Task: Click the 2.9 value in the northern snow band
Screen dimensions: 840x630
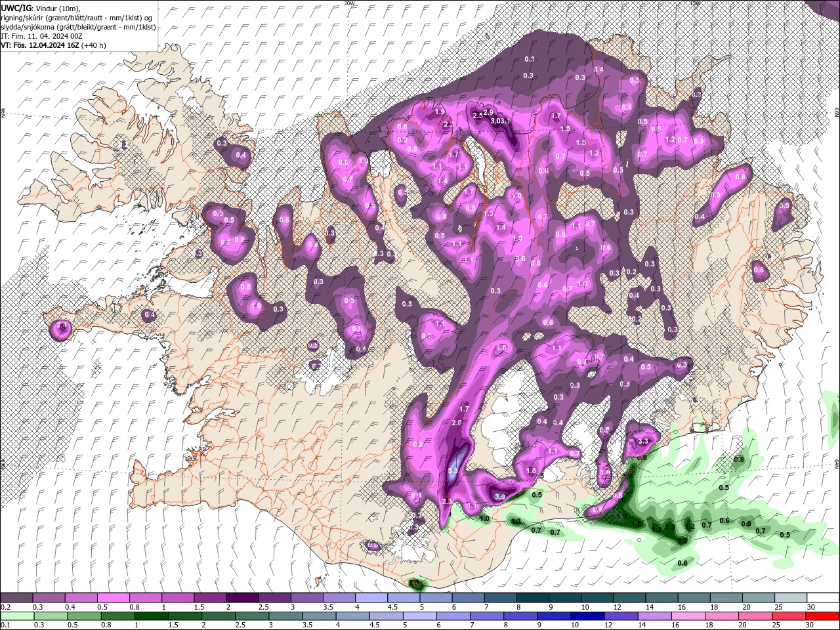Action: point(488,113)
